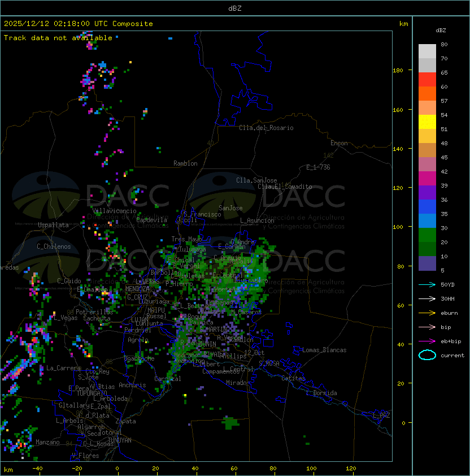Click the 'S_Francisco' map label

pos(202,214)
